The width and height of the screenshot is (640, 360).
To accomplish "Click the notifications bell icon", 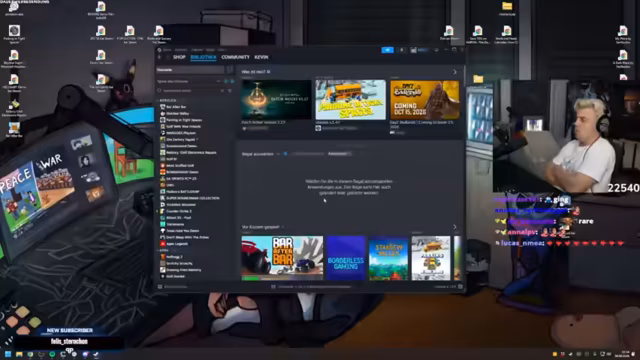I will (402, 50).
